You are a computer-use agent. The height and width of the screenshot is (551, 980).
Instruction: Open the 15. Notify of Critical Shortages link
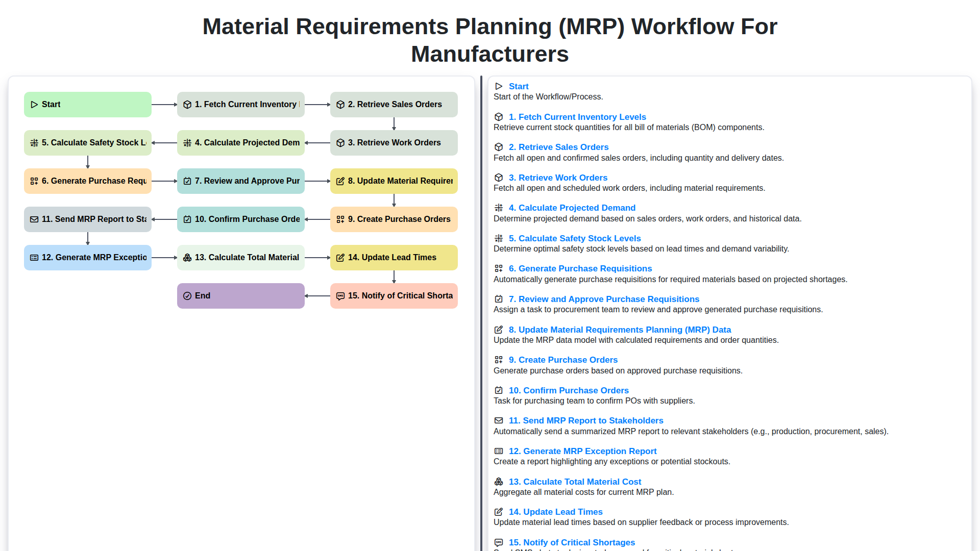[572, 542]
